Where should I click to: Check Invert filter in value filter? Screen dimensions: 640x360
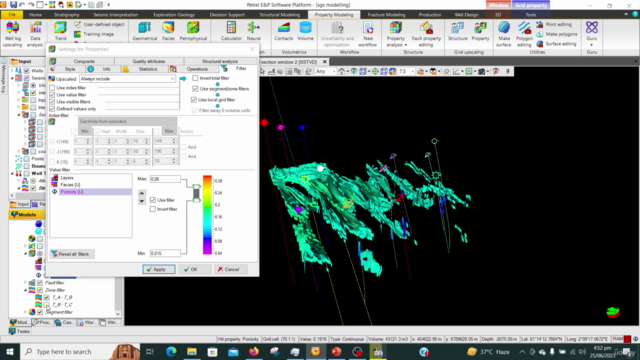click(x=153, y=209)
